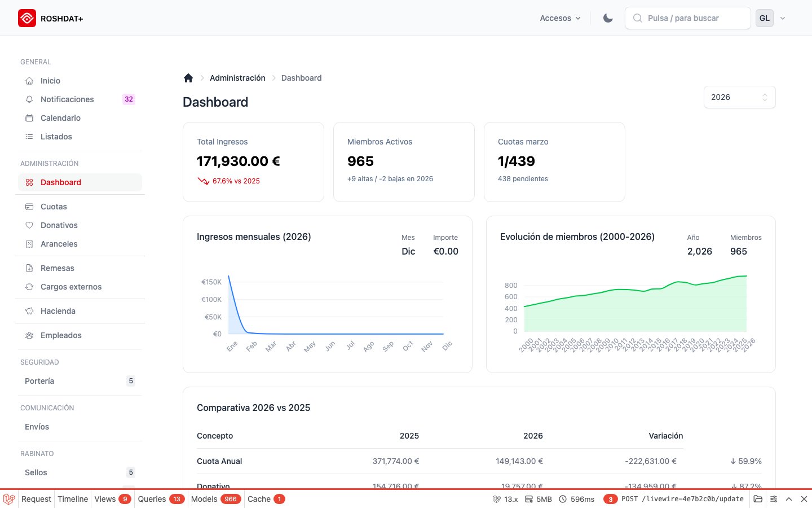Open the 2026 year selector
Viewport: 812px width, 508px height.
(x=739, y=97)
